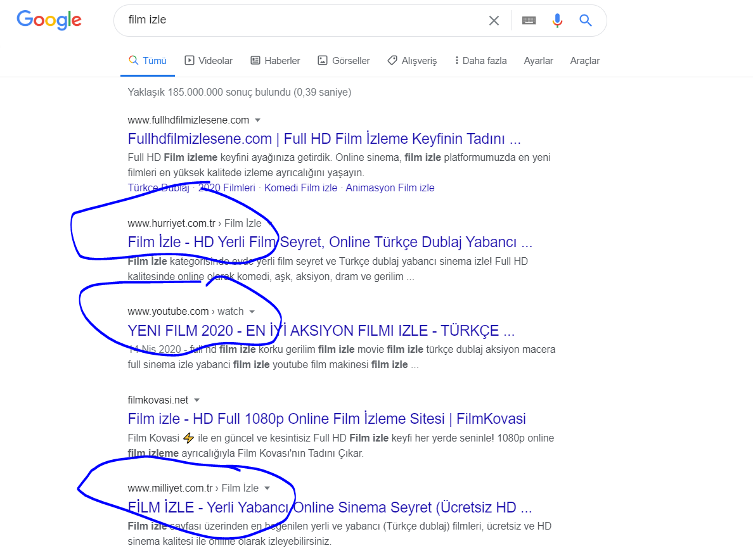Open milliyet FİLM İZLE result title
This screenshot has height=560, width=753.
point(330,507)
